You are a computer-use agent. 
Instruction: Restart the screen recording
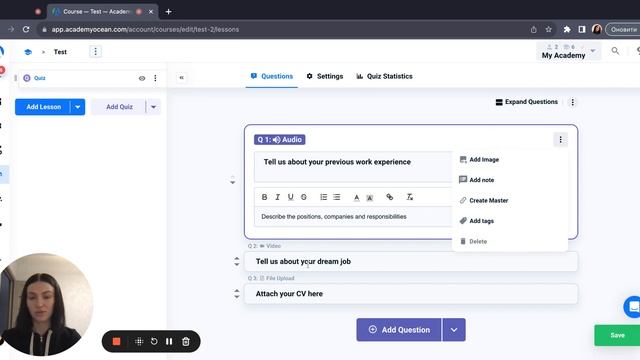(154, 341)
